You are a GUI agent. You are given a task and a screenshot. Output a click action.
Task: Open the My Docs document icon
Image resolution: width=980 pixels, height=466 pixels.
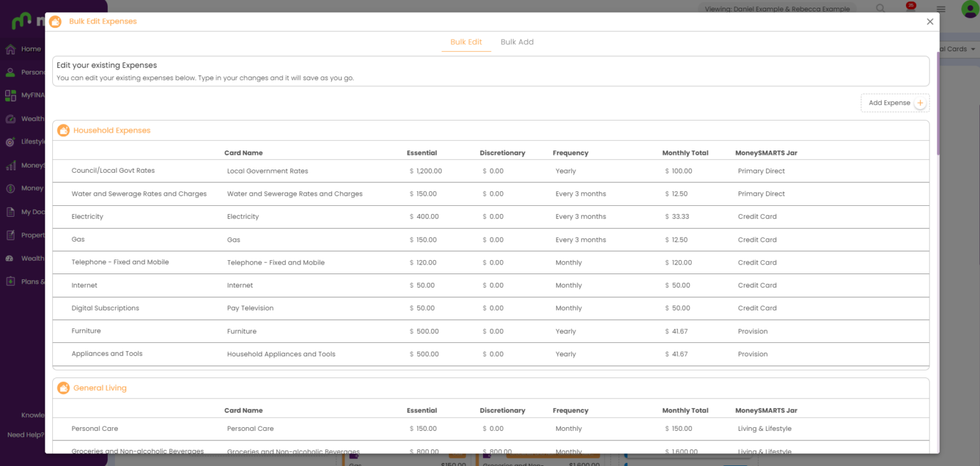[10, 212]
